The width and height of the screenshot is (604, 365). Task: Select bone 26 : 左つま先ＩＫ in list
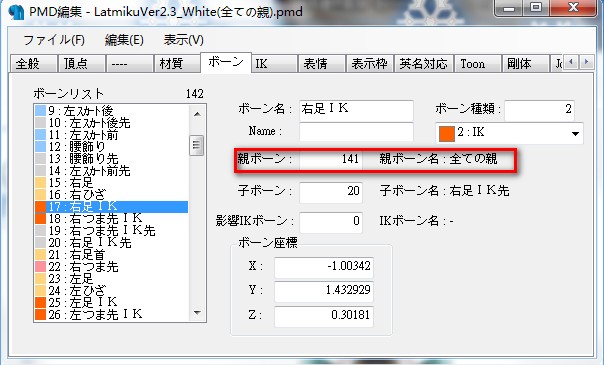click(x=112, y=314)
